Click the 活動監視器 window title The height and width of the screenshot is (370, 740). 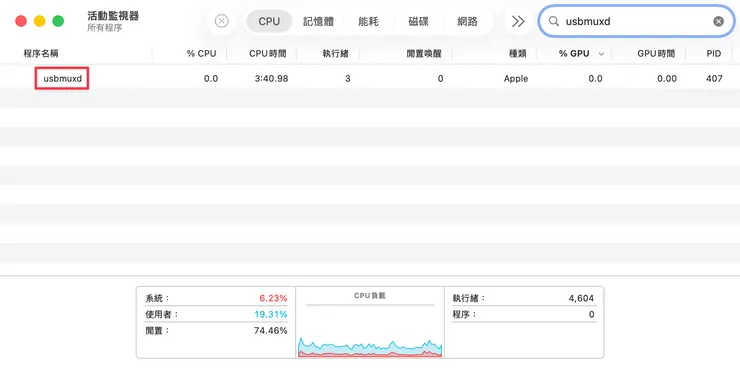pyautogui.click(x=113, y=16)
